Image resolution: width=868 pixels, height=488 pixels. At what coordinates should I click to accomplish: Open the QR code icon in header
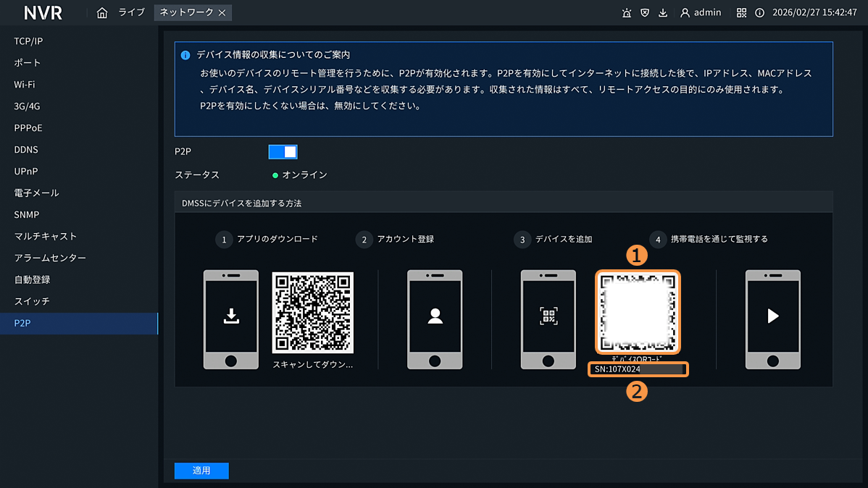[741, 13]
